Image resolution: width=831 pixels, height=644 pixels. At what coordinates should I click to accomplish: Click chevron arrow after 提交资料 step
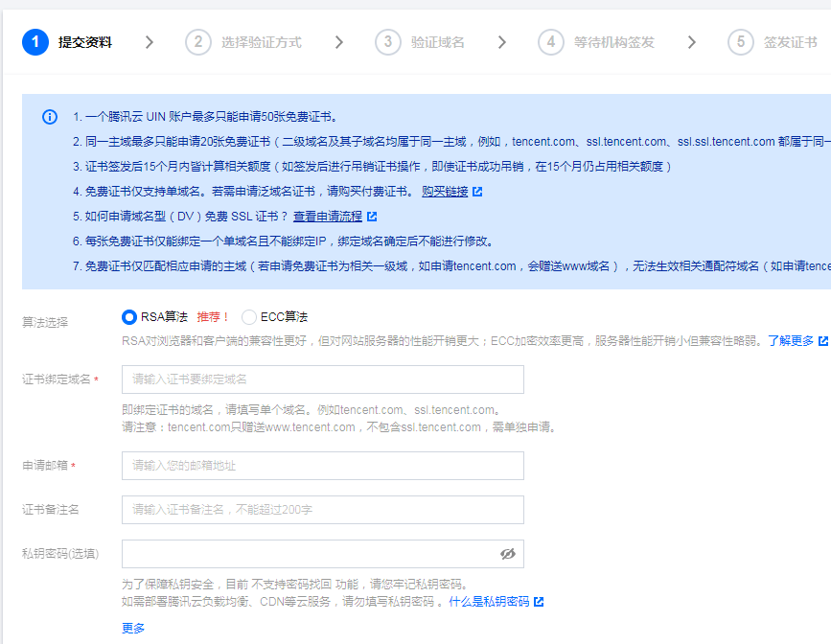149,42
